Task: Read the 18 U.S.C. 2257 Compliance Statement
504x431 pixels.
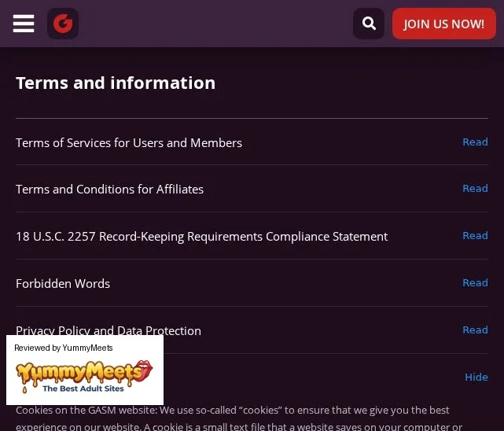Action: 475,236
